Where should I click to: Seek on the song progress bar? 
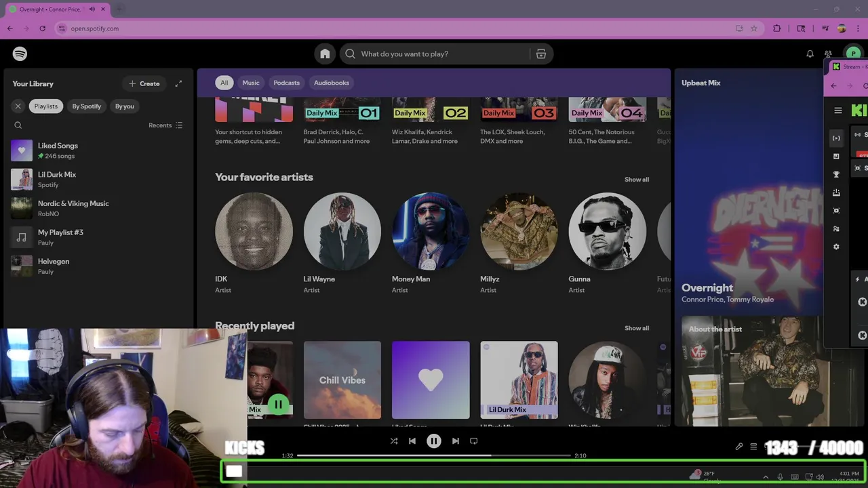tap(434, 455)
